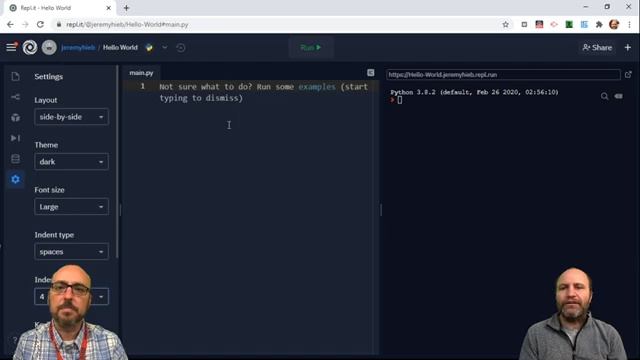Close the Repl.it Hello World browser tab
The width and height of the screenshot is (640, 360).
109,8
